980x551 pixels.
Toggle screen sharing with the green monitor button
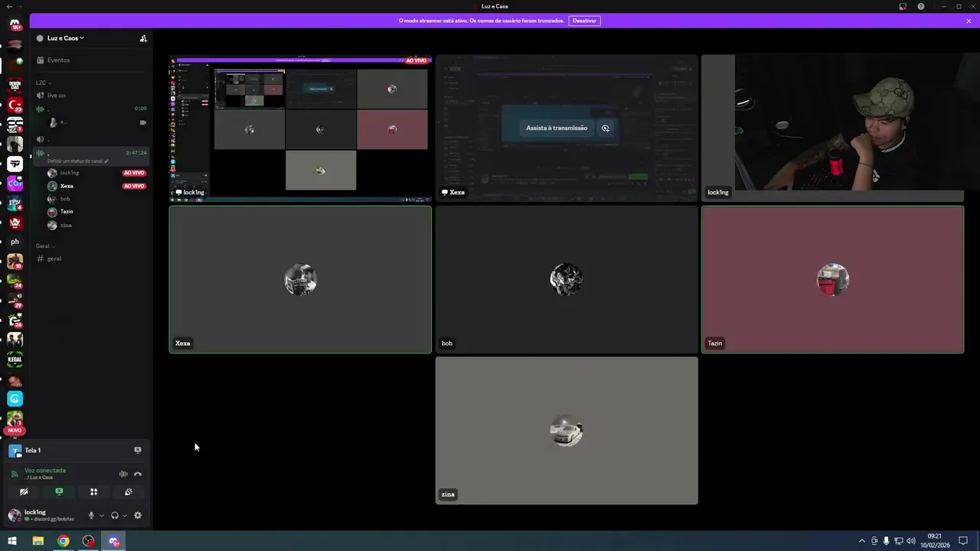pyautogui.click(x=59, y=492)
